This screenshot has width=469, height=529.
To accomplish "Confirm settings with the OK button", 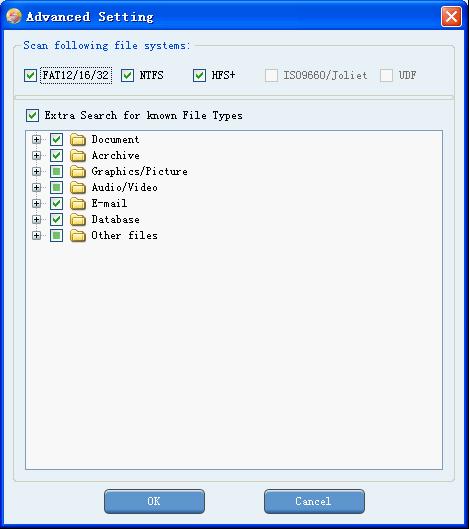I will point(154,501).
